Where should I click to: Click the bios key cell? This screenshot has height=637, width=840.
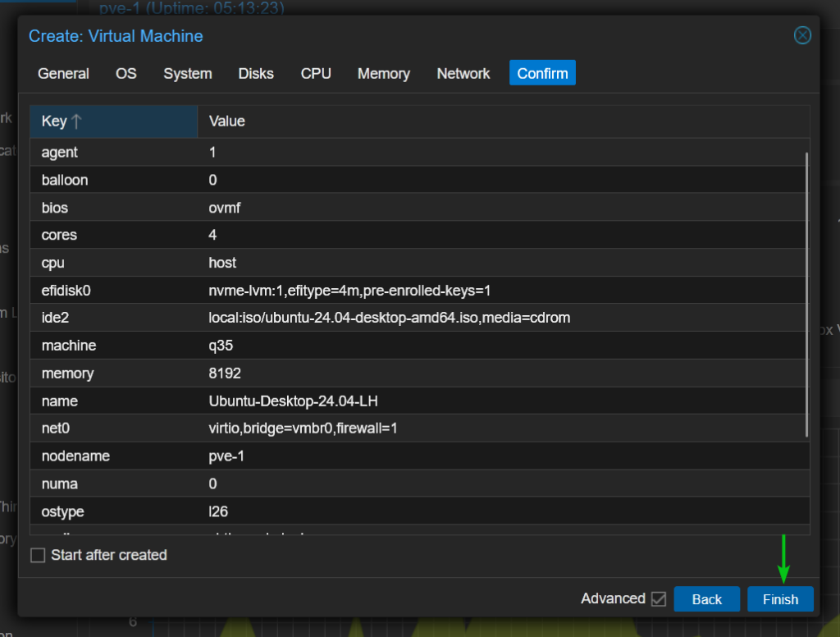click(55, 208)
